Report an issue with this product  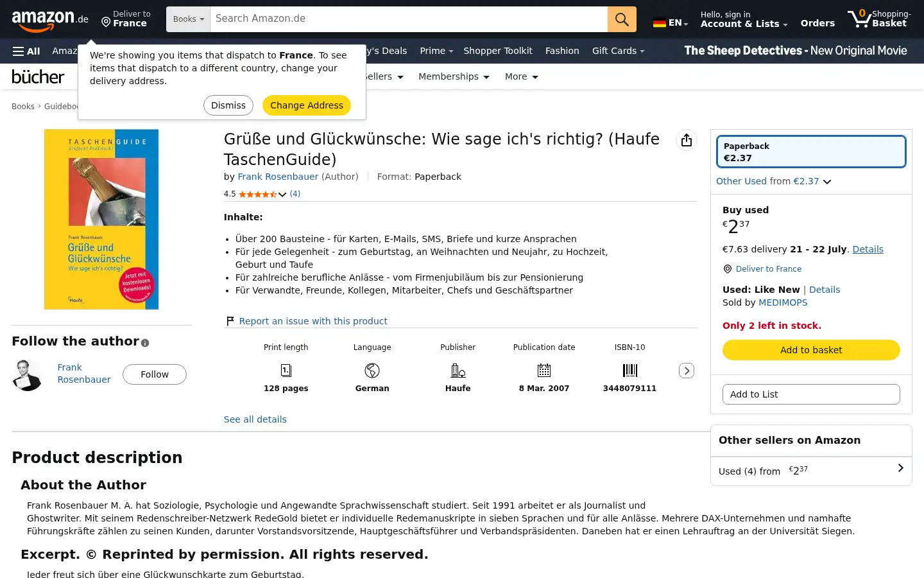313,321
